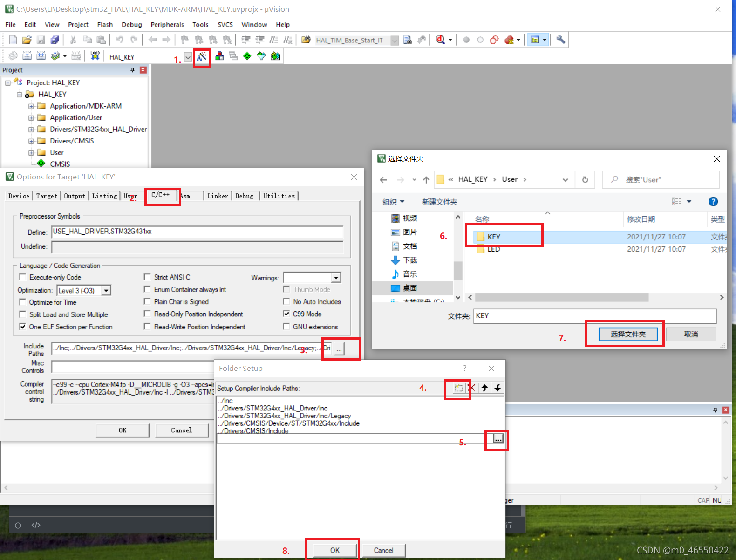The width and height of the screenshot is (736, 560).
Task: Open the Flash menu
Action: [105, 25]
